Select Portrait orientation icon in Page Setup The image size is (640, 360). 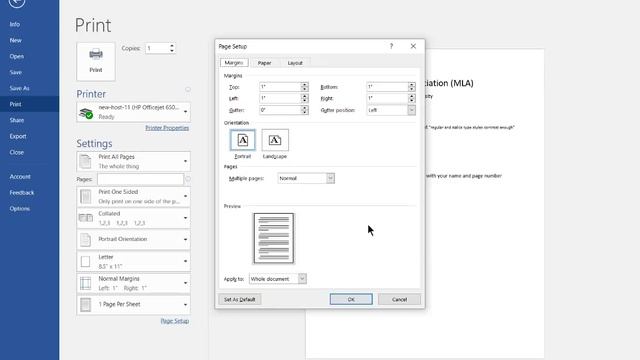[242, 140]
